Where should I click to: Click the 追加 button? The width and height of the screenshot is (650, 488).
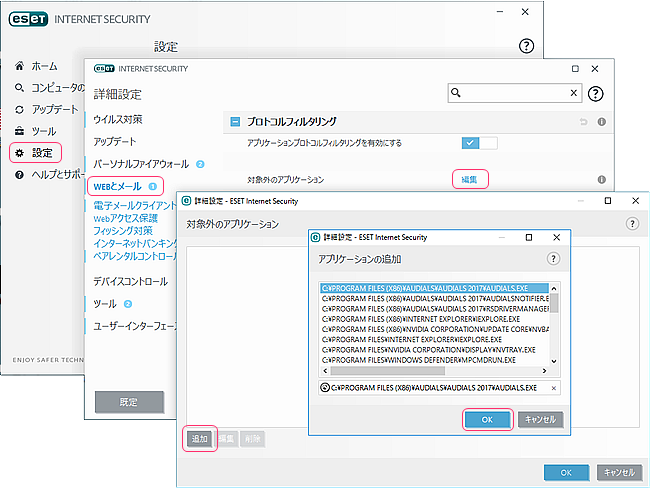(199, 439)
